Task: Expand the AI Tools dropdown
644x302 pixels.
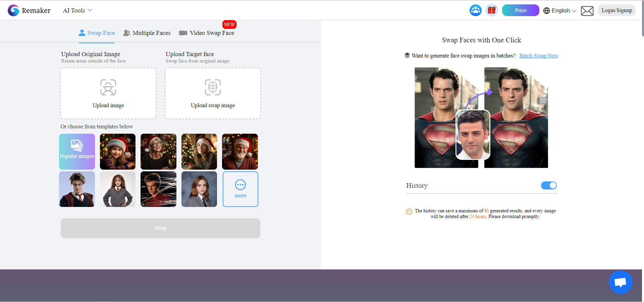Action: [x=77, y=10]
